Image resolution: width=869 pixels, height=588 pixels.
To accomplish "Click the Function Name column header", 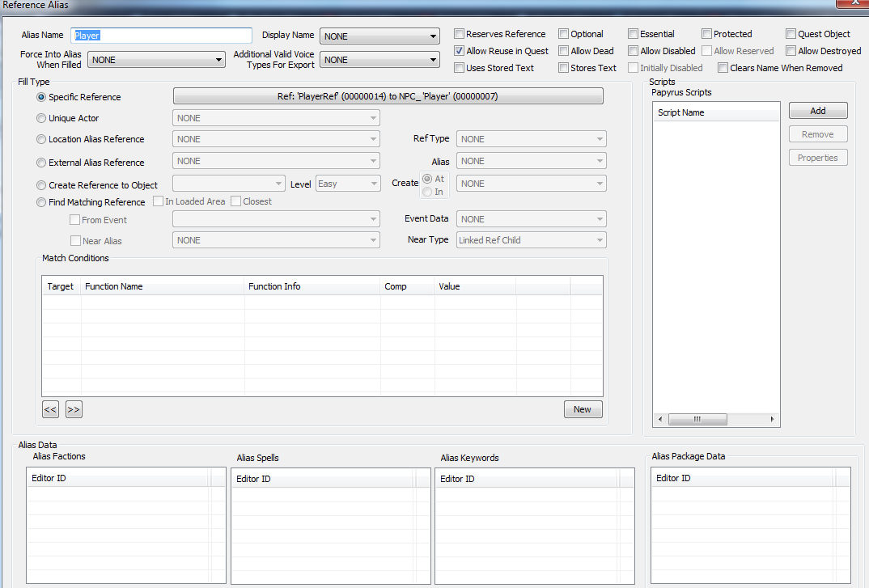I will 163,286.
